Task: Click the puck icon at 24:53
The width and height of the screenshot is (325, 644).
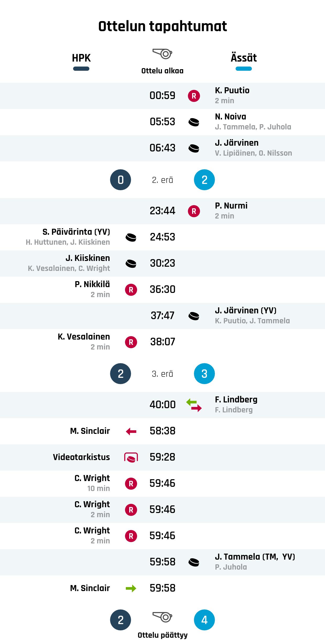Action: click(131, 237)
